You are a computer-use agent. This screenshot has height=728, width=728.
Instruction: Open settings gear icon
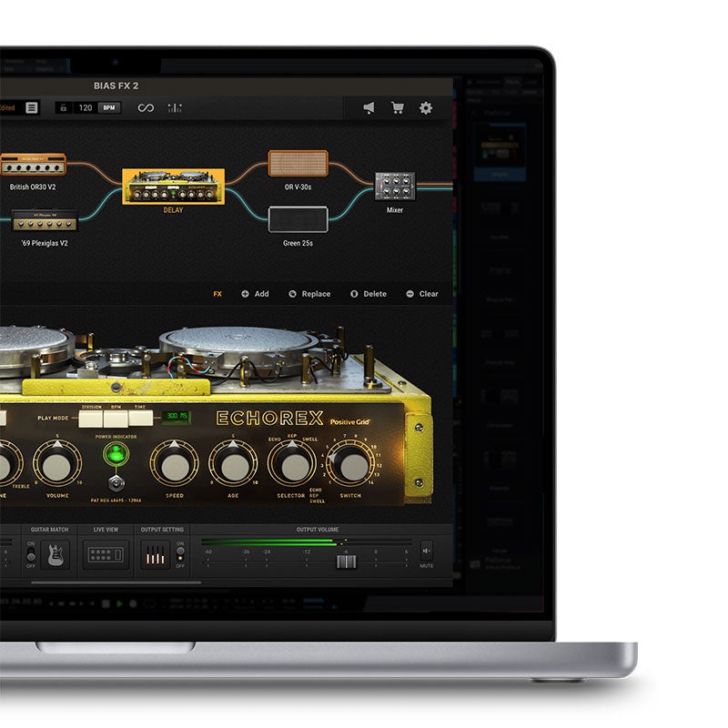tap(426, 107)
